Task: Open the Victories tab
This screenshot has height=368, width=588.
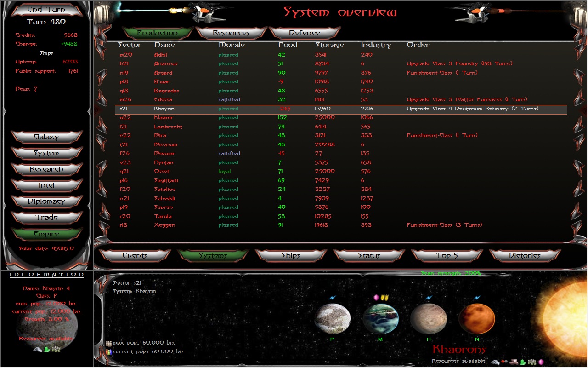Action: click(x=525, y=256)
